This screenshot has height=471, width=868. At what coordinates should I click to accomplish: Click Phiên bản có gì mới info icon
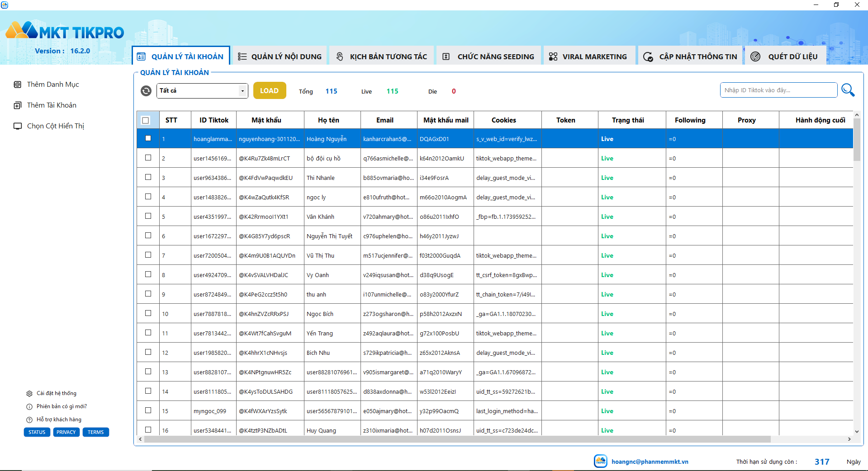tap(29, 407)
